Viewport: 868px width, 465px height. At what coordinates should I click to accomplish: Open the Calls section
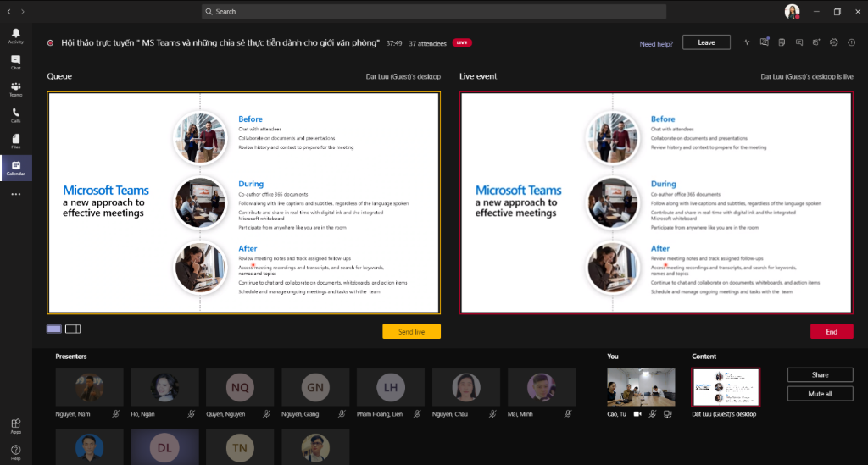click(x=15, y=115)
